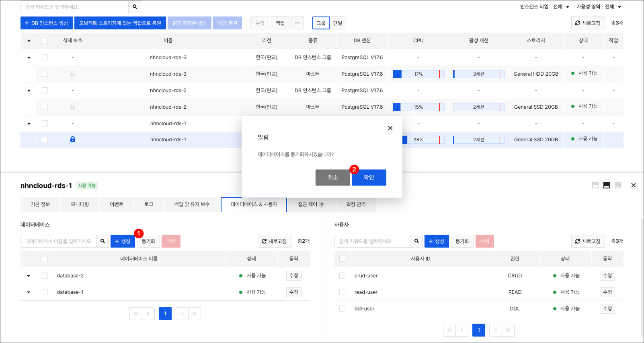Image resolution: width=644 pixels, height=343 pixels.
Task: Focus the database name search field
Action: (x=58, y=241)
